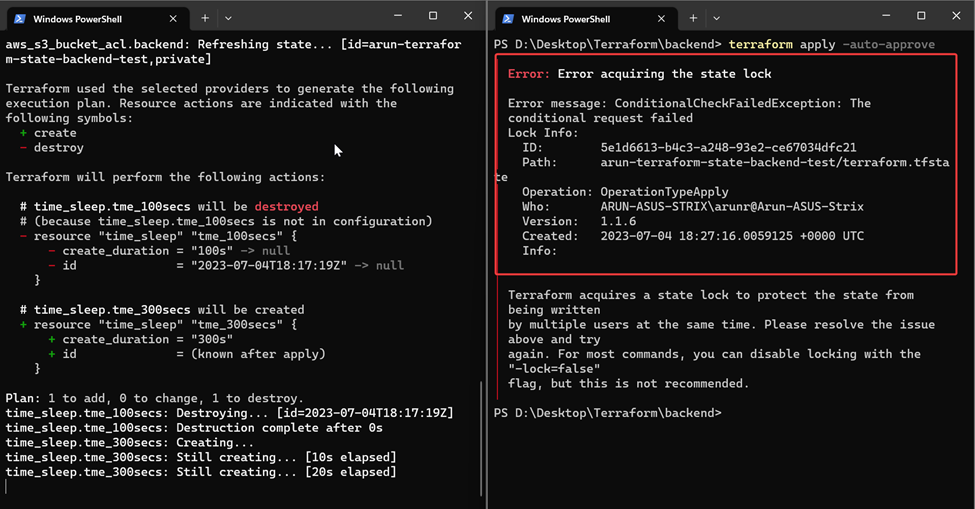Click the last prompt 'PS D:\Desktop\Terraform\backend>'
Viewport: 975px width, 509px height.
608,413
